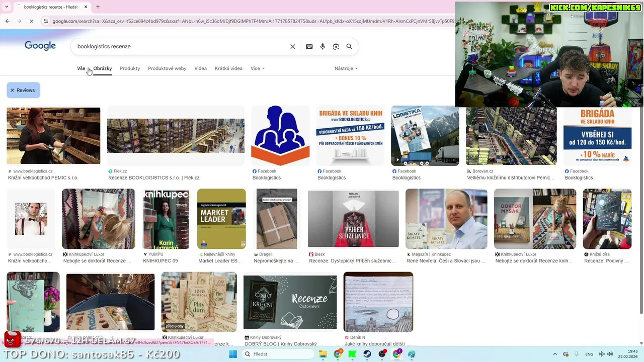The width and height of the screenshot is (644, 362).
Task: Open the on-screen keyboard icon in search bar
Action: pos(309,47)
